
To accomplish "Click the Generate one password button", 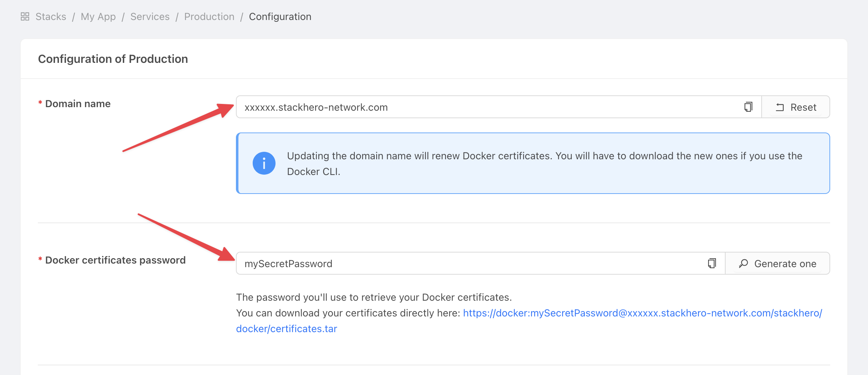I will [x=778, y=264].
